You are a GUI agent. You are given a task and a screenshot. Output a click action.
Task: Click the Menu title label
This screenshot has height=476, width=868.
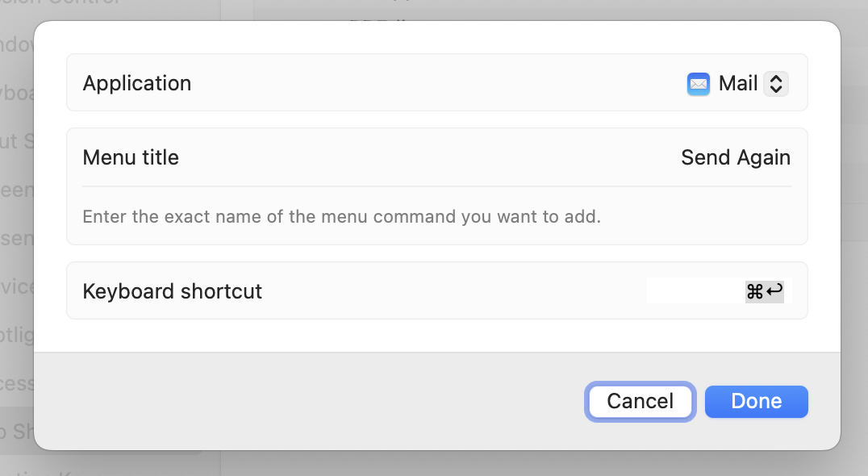coord(131,157)
